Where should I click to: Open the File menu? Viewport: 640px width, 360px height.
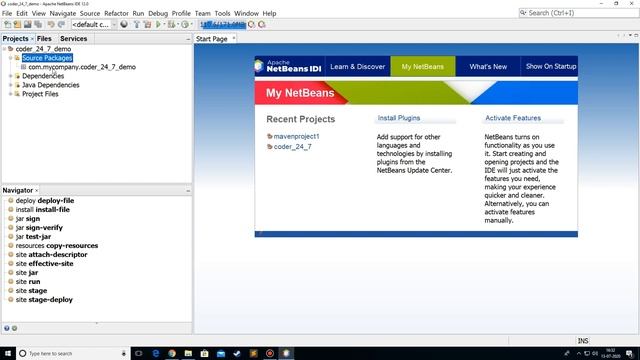pyautogui.click(x=7, y=13)
